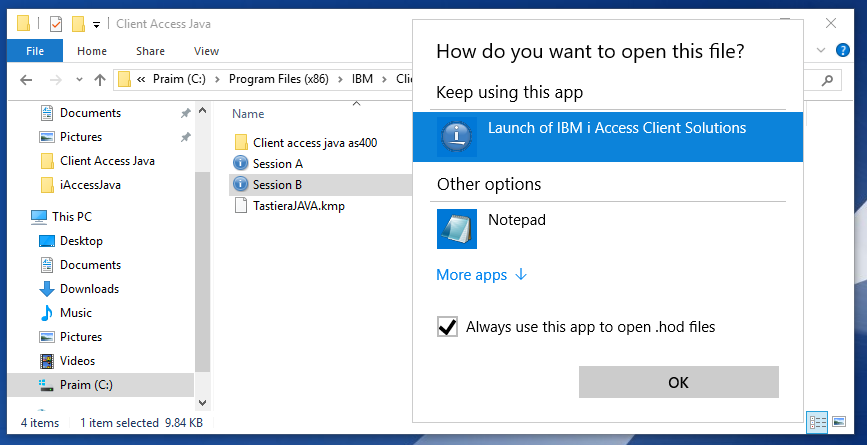This screenshot has width=867, height=445.
Task: Click Downloads arrow icon in sidebar
Action: [46, 289]
